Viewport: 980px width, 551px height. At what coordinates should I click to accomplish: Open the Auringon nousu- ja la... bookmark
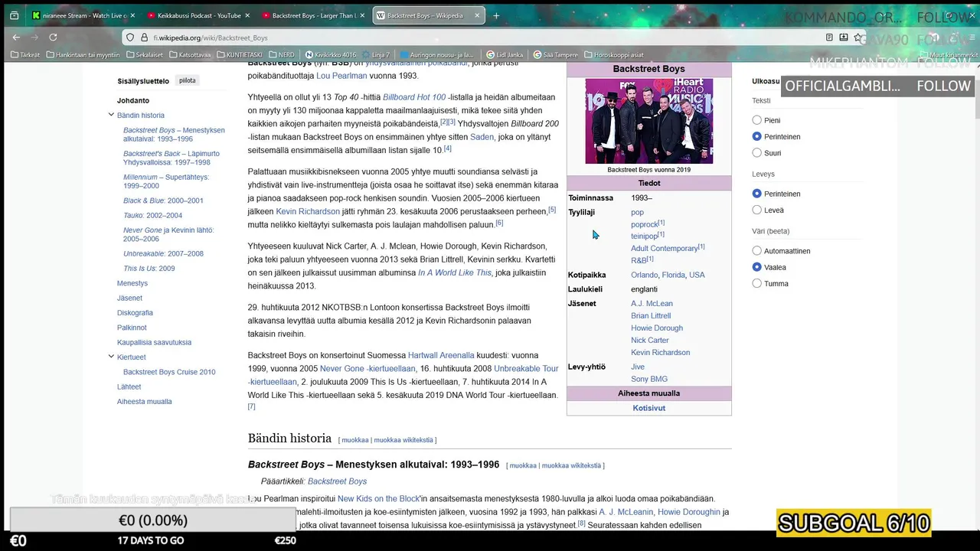point(436,55)
